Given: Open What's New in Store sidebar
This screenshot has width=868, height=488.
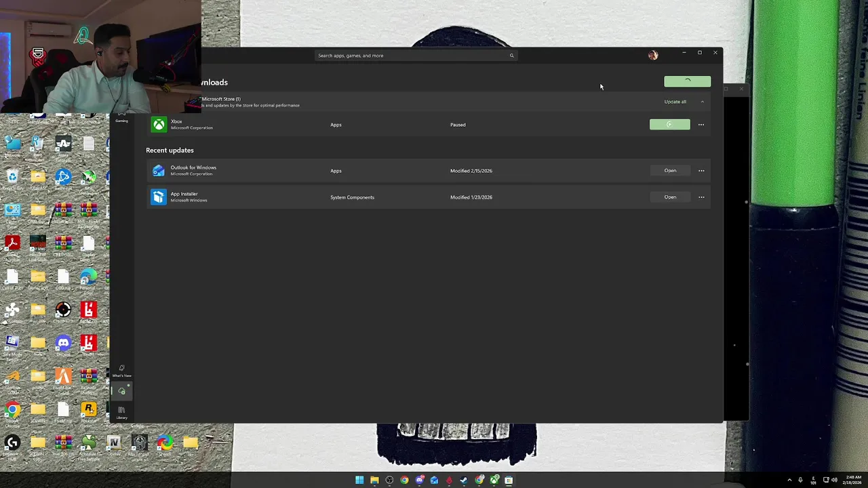Looking at the screenshot, I should [x=121, y=370].
